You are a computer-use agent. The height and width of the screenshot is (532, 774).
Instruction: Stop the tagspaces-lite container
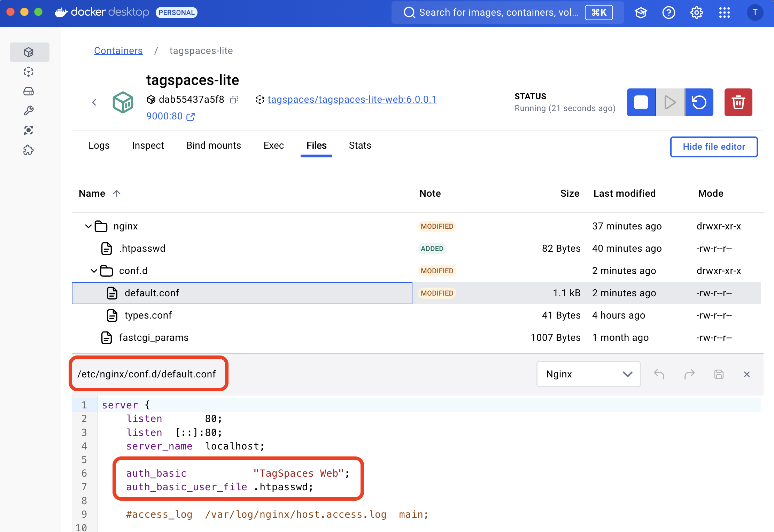coord(641,102)
